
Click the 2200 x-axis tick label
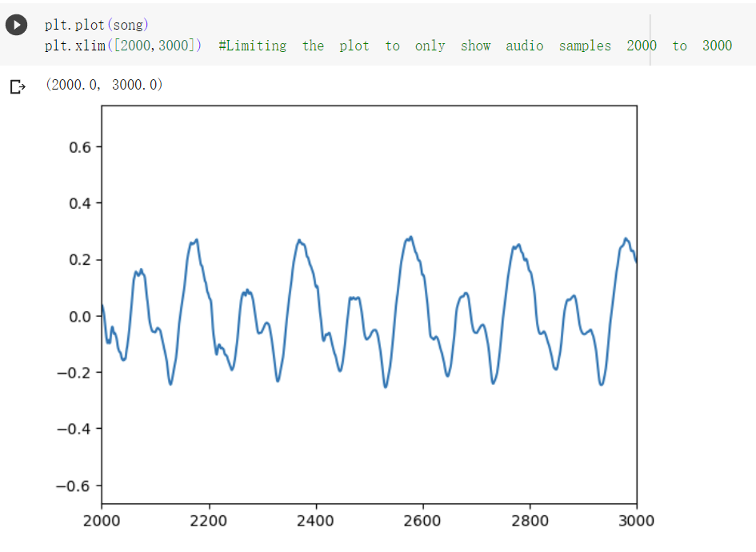click(x=209, y=521)
